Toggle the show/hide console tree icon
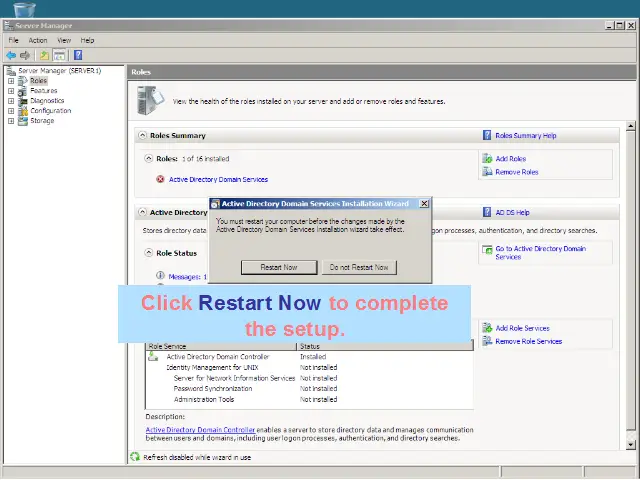This screenshot has width=640, height=480. (x=59, y=55)
